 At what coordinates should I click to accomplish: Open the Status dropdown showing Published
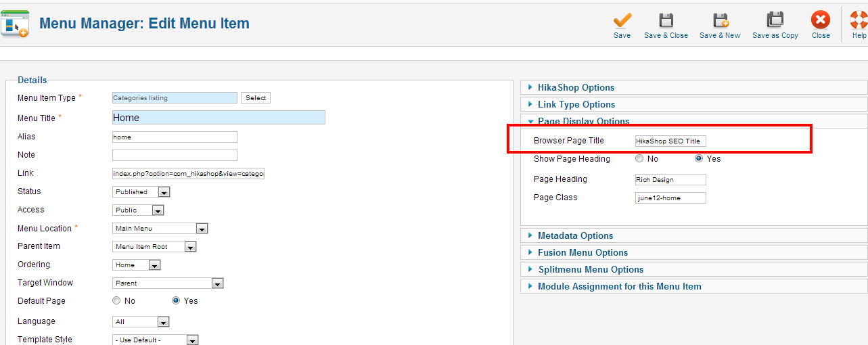click(x=141, y=192)
